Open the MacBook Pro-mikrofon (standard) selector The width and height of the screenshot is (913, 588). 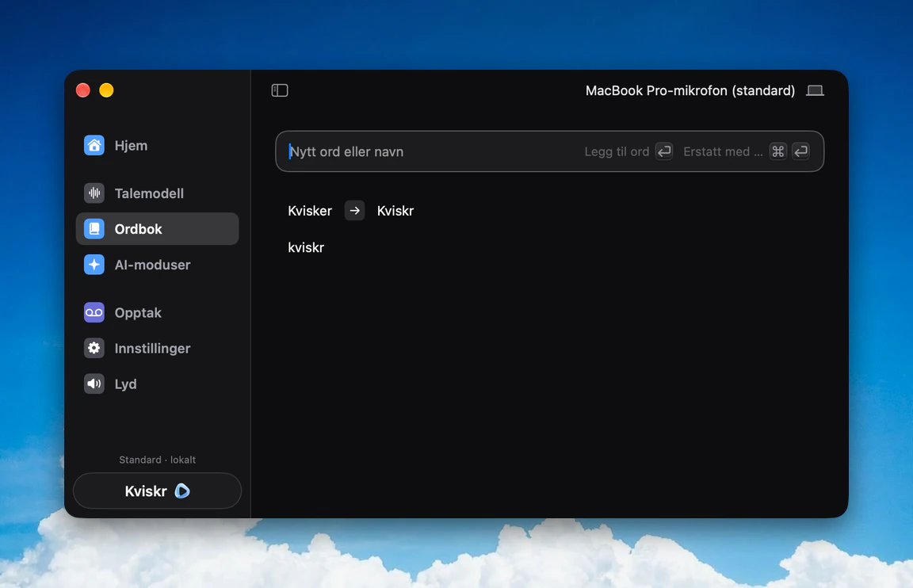tap(705, 90)
